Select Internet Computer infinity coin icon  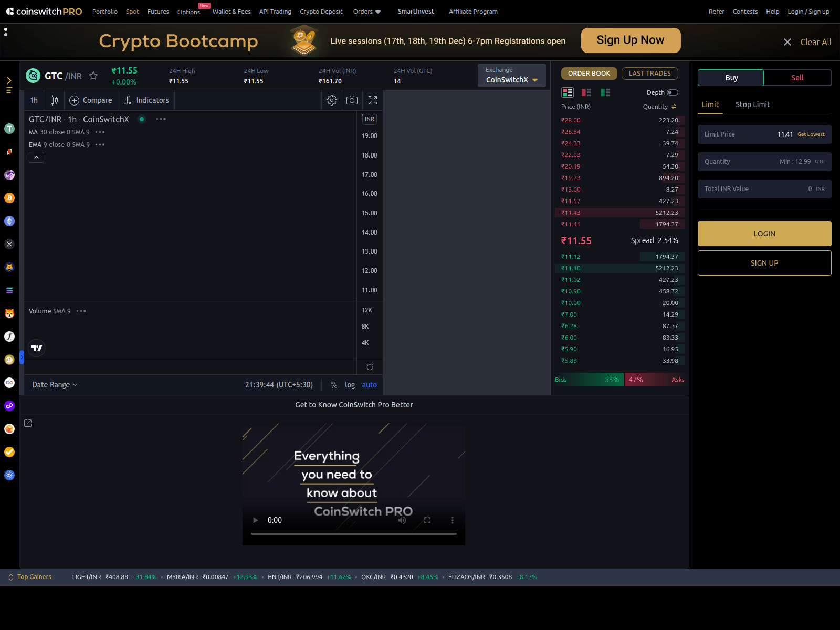click(x=9, y=383)
